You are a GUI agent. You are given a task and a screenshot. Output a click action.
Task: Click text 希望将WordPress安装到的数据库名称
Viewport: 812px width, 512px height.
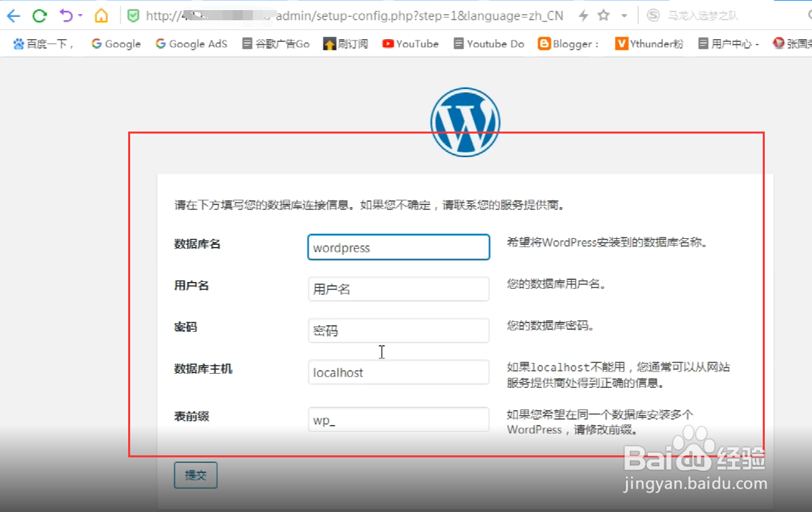608,242
